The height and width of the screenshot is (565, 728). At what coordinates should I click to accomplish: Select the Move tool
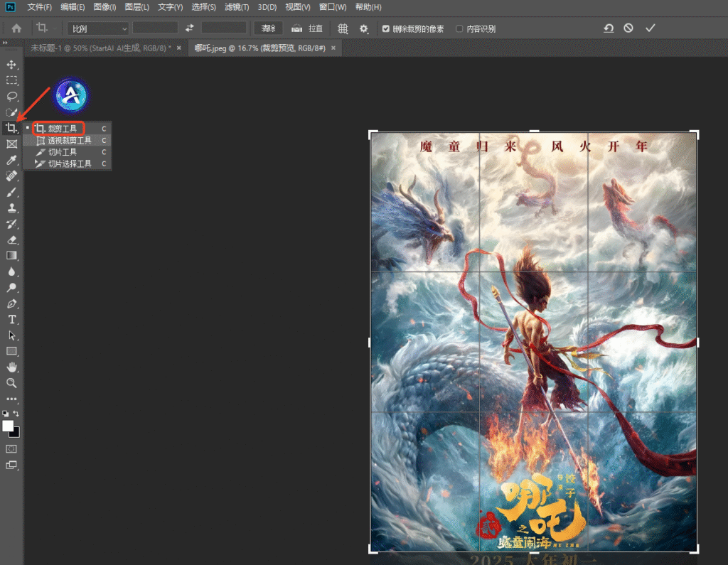coord(11,65)
